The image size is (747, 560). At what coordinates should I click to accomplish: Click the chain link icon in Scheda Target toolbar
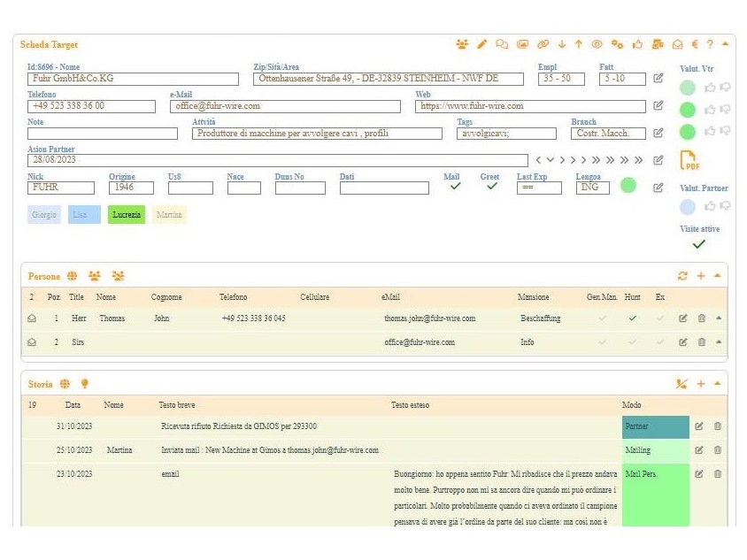coord(543,44)
